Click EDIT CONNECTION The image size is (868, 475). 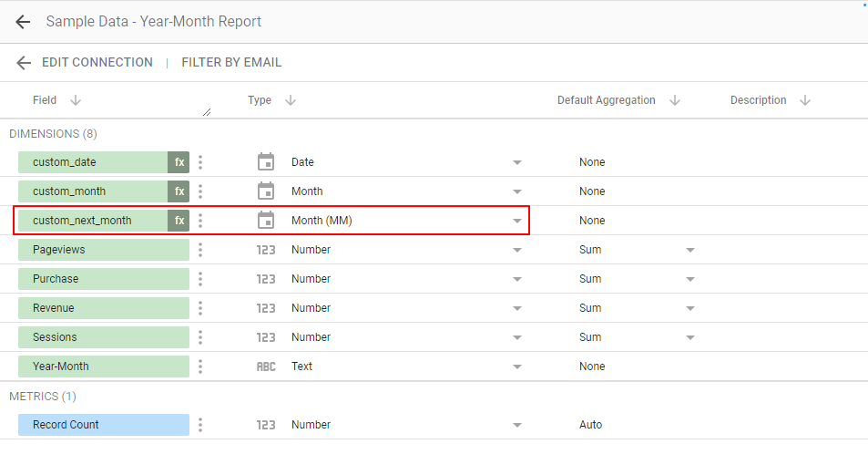click(x=97, y=63)
